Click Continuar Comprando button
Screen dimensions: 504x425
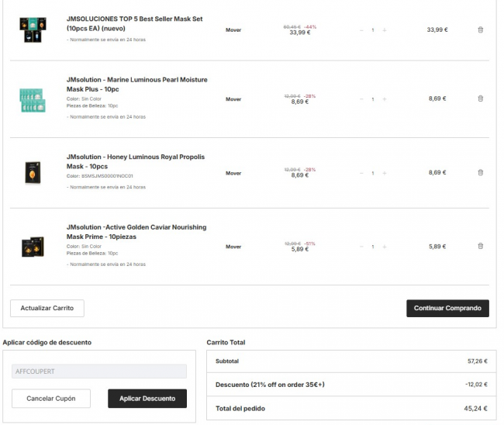447,308
